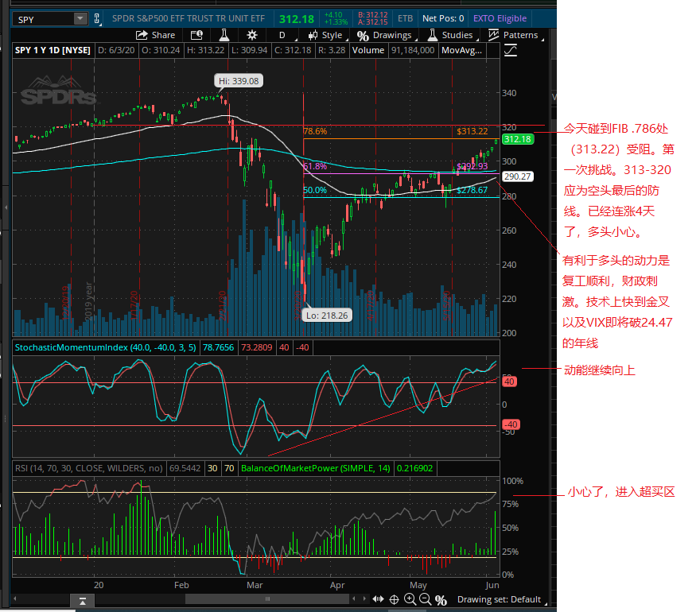Zoom out using the magnifier minus icon

(426, 599)
